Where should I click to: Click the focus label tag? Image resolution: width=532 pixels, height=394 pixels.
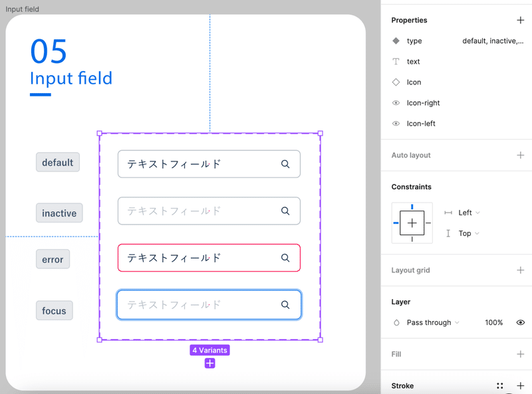54,310
